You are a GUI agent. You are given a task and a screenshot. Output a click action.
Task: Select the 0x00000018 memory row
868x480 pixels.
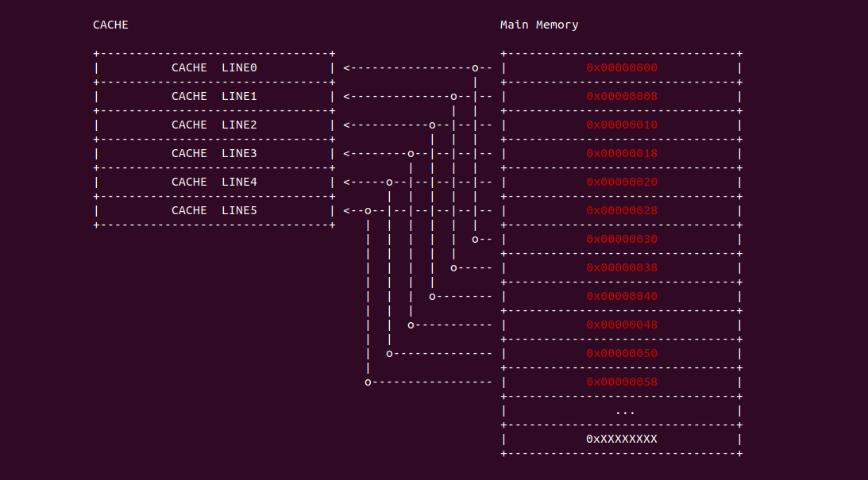(x=622, y=154)
